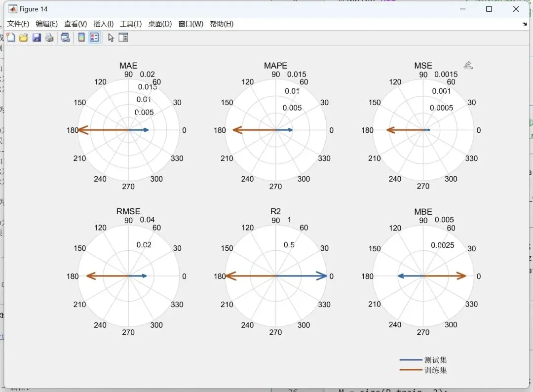Image resolution: width=533 pixels, height=392 pixels.
Task: Dock the figure using the small corner arrow
Action: pos(525,24)
